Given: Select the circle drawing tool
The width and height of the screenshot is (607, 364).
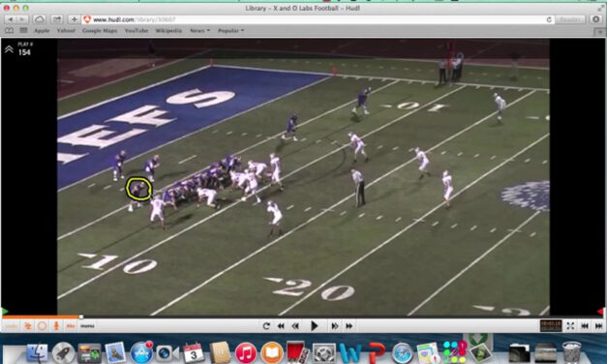Looking at the screenshot, I should coord(42,326).
